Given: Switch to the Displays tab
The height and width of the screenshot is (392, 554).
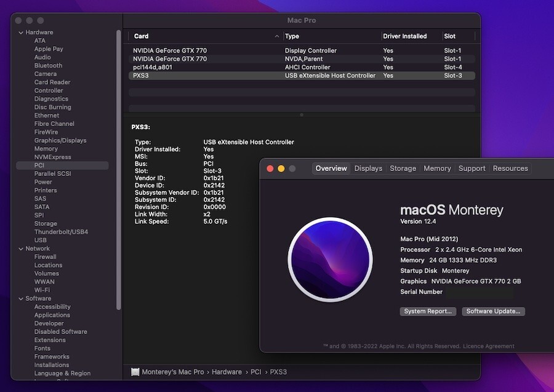Looking at the screenshot, I should (368, 169).
